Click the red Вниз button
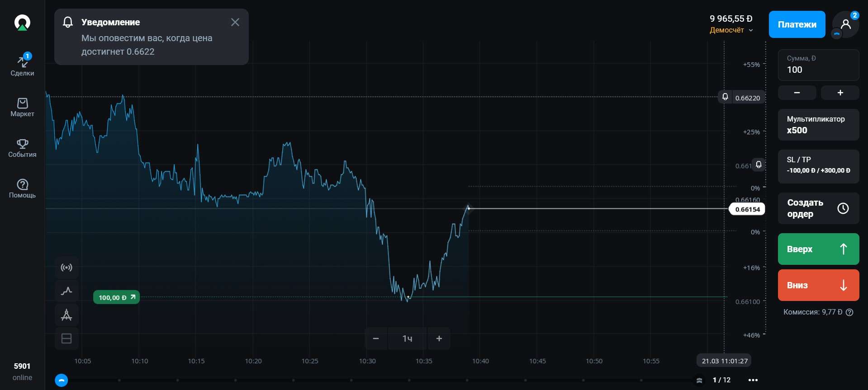The height and width of the screenshot is (390, 868). tap(818, 285)
